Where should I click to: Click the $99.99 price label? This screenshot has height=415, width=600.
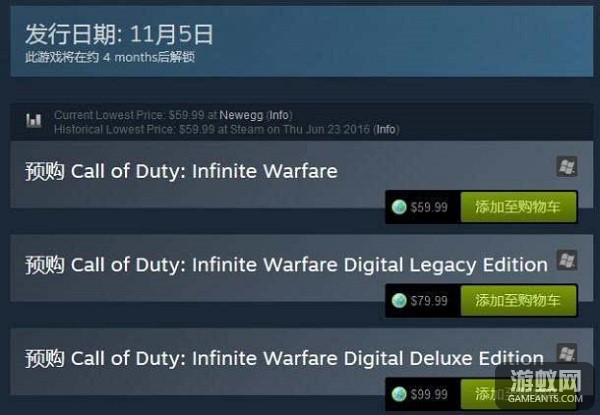click(x=429, y=394)
